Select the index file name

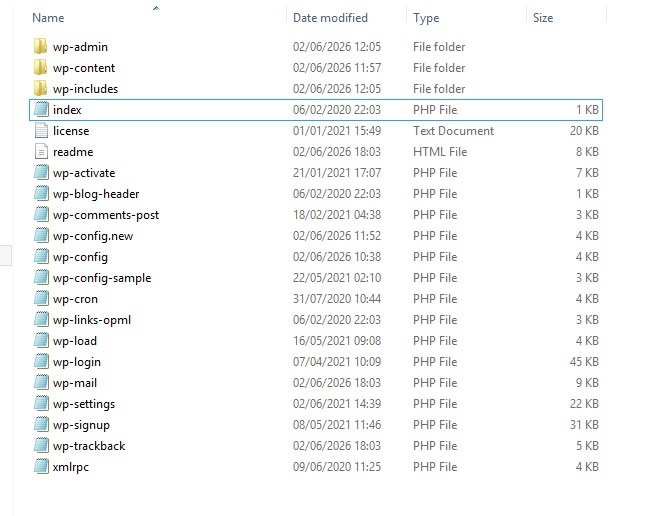67,110
